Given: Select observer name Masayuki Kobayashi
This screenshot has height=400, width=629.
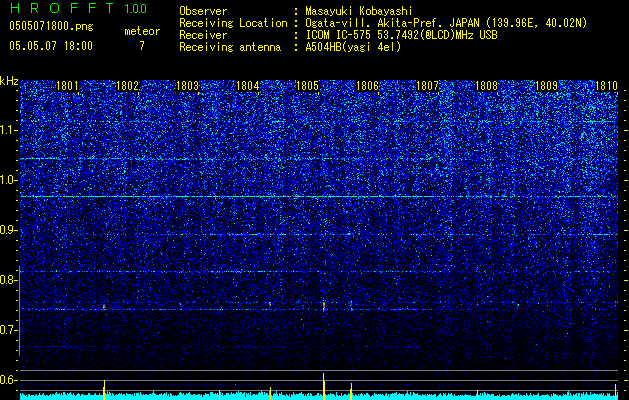Looking at the screenshot, I should click(359, 11).
